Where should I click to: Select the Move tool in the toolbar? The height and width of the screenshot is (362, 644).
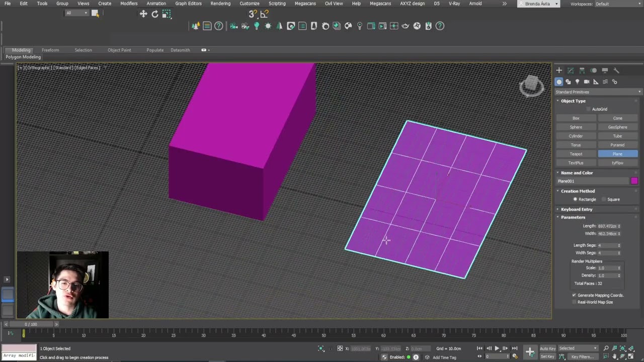(143, 14)
